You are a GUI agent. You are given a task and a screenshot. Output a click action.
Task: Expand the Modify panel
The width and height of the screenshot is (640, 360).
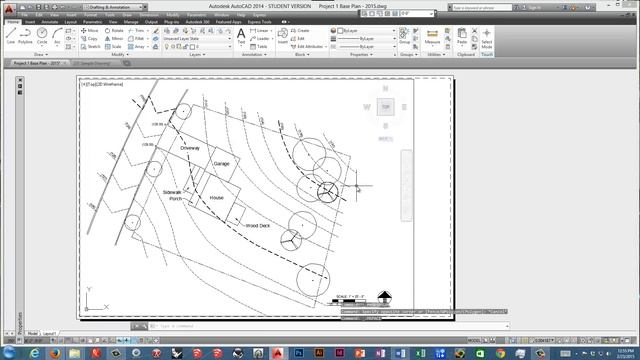[x=120, y=54]
